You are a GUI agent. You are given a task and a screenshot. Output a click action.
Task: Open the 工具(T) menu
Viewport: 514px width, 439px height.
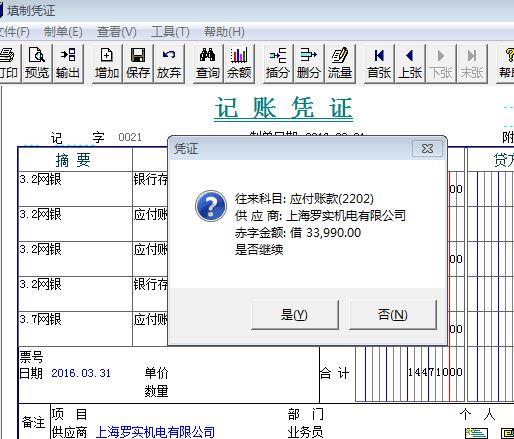pos(170,32)
